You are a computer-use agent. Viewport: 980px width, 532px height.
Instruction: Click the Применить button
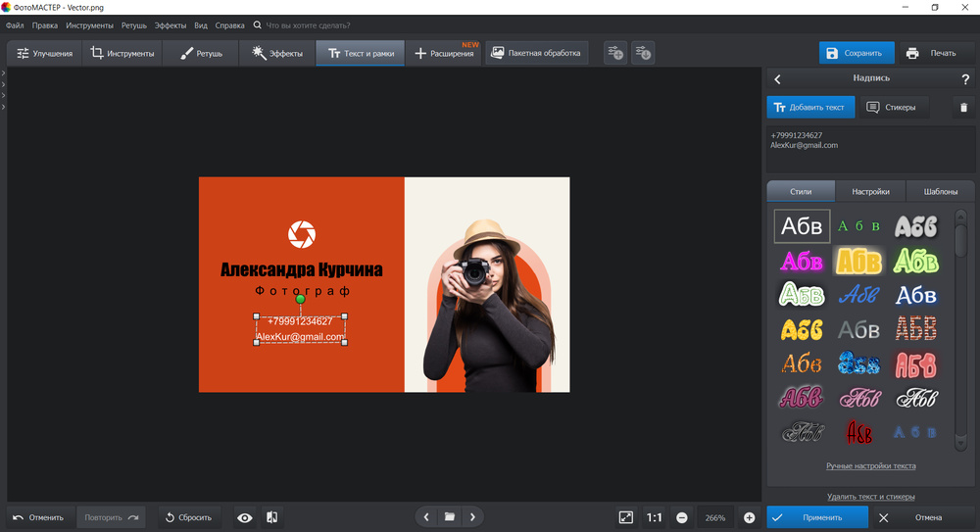pyautogui.click(x=817, y=517)
